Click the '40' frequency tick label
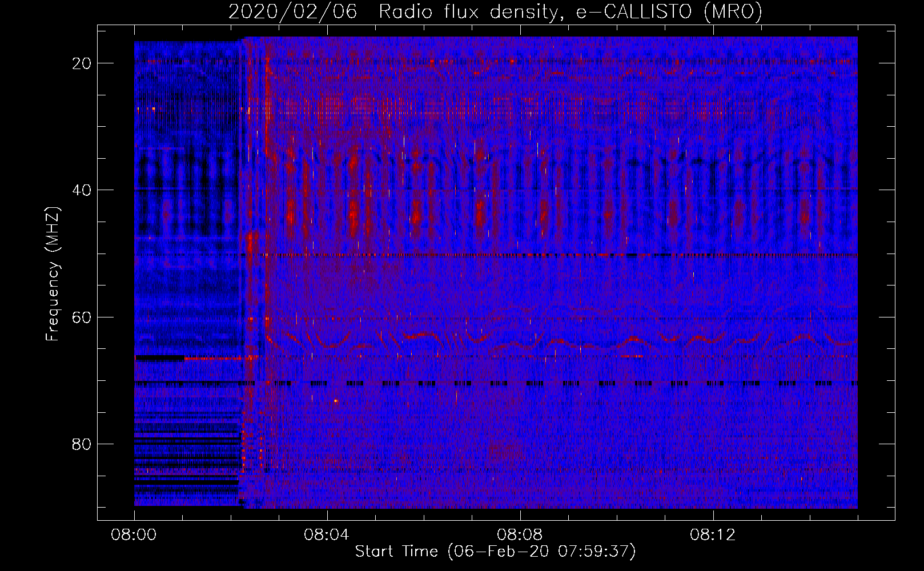Viewport: 924px width, 571px height. (x=82, y=190)
